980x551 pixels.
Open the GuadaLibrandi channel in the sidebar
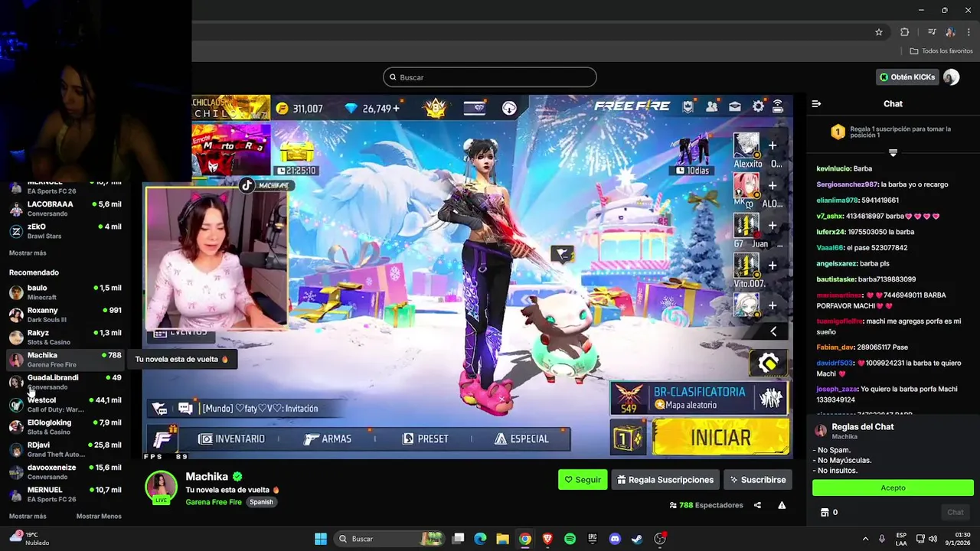65,382
